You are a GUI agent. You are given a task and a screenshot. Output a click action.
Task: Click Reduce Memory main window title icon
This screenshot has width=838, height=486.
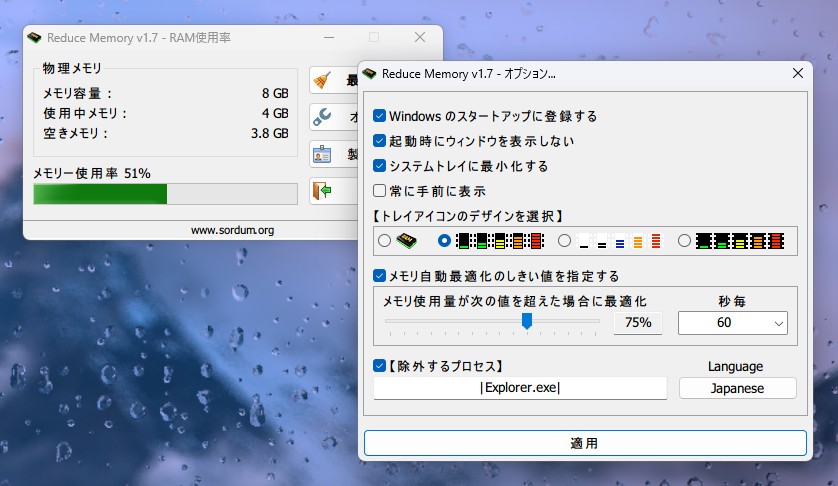click(34, 38)
